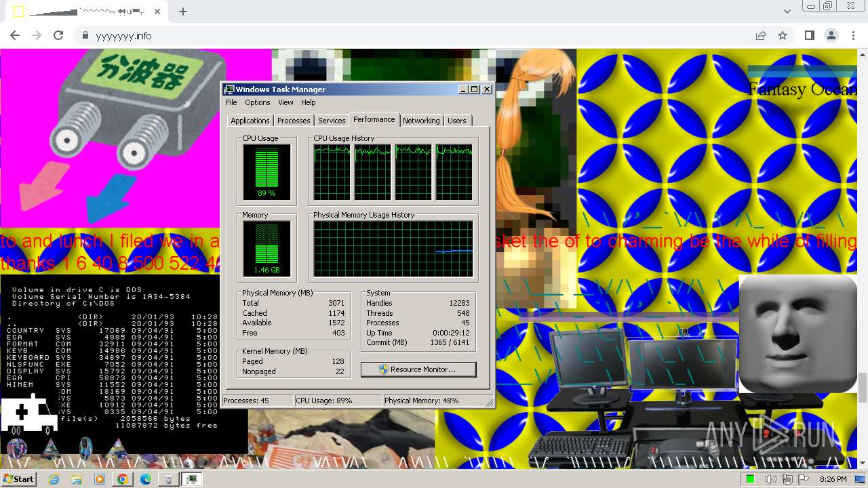Share this page icon
Screen dimensions: 868x488
click(761, 35)
